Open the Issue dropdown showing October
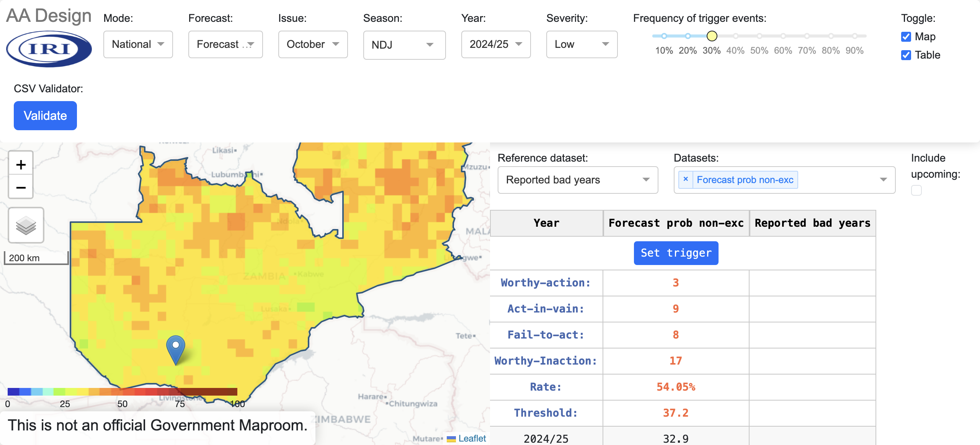The image size is (980, 445). point(313,44)
